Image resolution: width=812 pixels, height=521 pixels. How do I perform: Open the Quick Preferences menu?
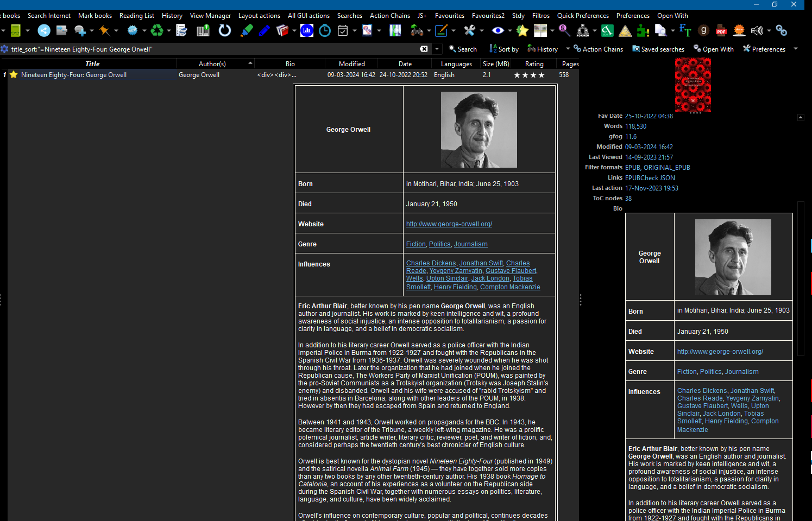click(583, 16)
